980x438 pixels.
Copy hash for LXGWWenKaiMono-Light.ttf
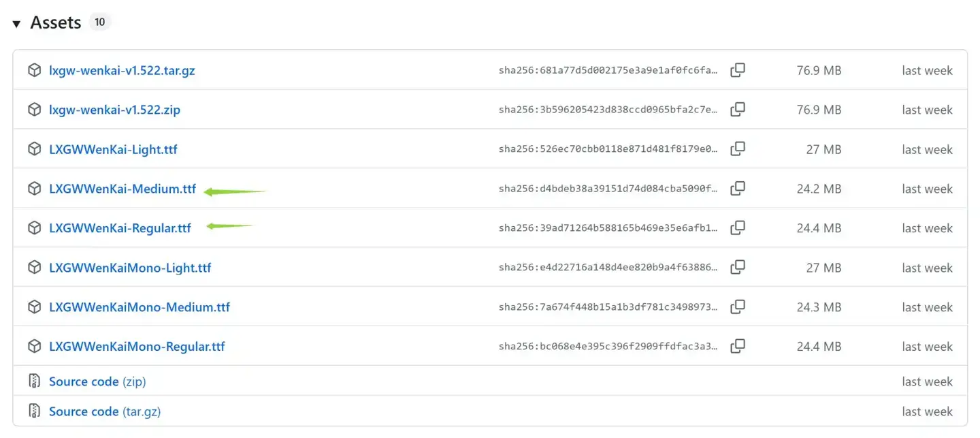(x=738, y=268)
